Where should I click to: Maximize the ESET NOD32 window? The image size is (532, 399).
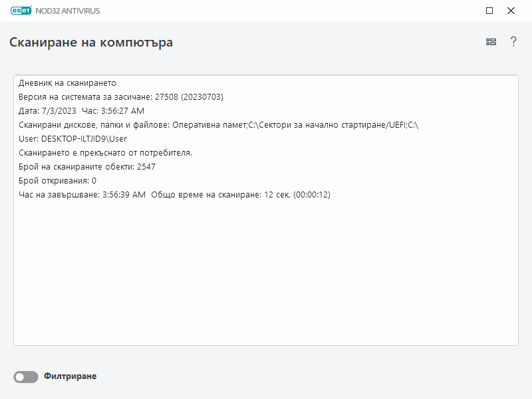click(x=489, y=11)
